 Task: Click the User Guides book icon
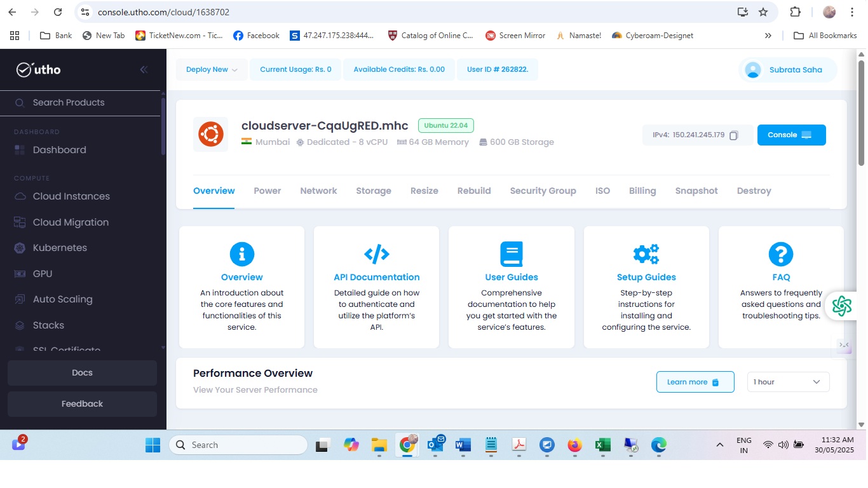coord(512,254)
